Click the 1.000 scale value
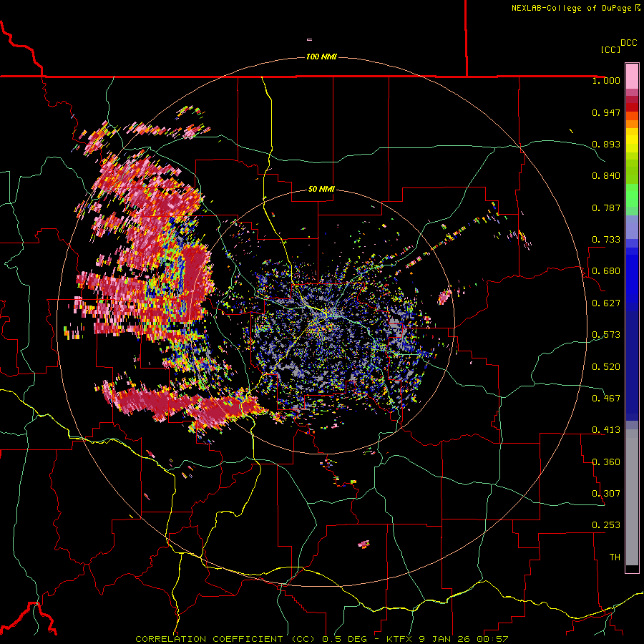This screenshot has height=644, width=644. [x=606, y=80]
